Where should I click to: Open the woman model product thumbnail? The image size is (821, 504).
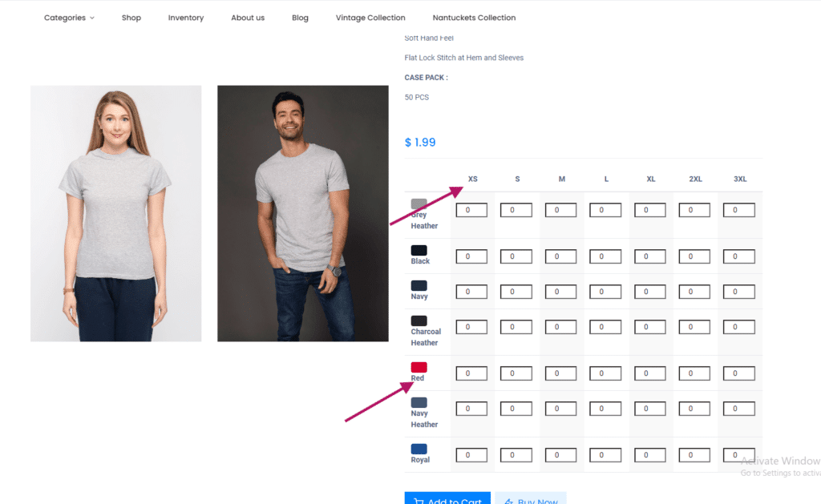click(x=115, y=213)
